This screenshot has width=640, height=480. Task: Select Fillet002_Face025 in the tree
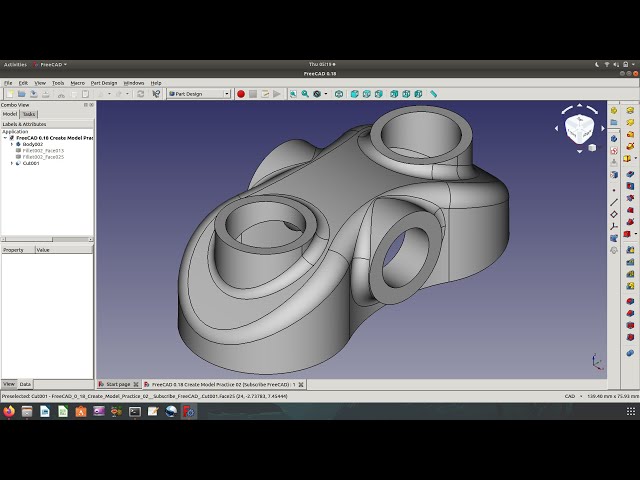(40, 157)
